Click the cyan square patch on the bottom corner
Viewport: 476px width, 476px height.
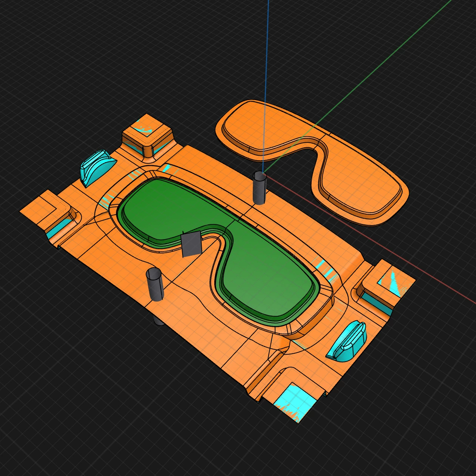295,401
